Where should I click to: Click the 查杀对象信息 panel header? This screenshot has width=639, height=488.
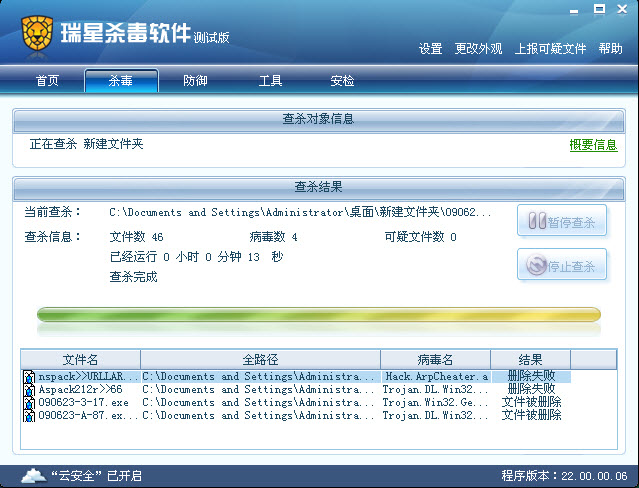(x=319, y=119)
